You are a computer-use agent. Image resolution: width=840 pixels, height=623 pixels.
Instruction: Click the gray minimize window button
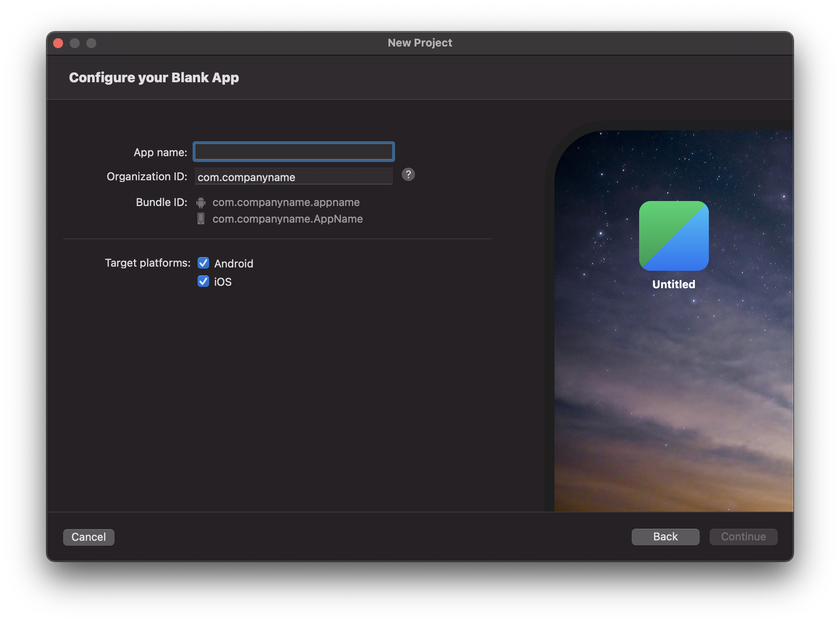(x=75, y=43)
